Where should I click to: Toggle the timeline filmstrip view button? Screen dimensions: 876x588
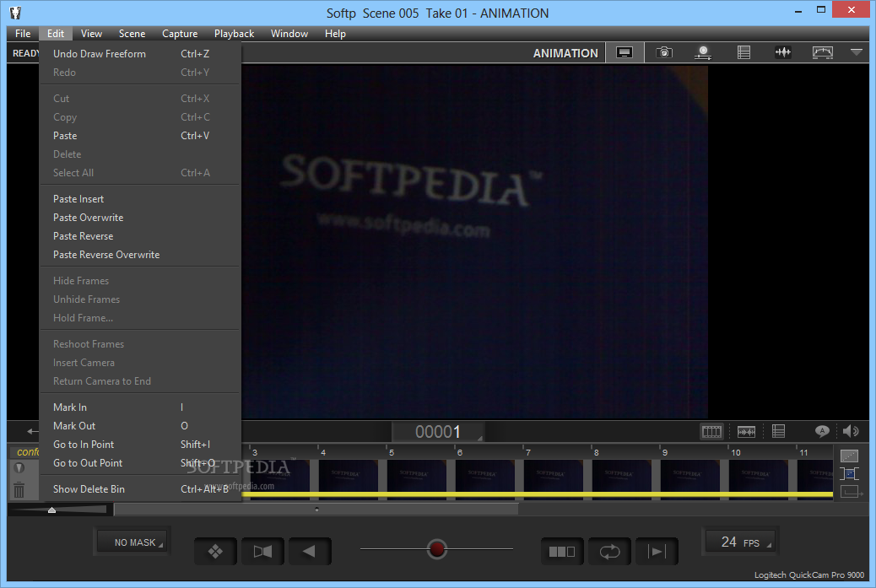pos(711,432)
